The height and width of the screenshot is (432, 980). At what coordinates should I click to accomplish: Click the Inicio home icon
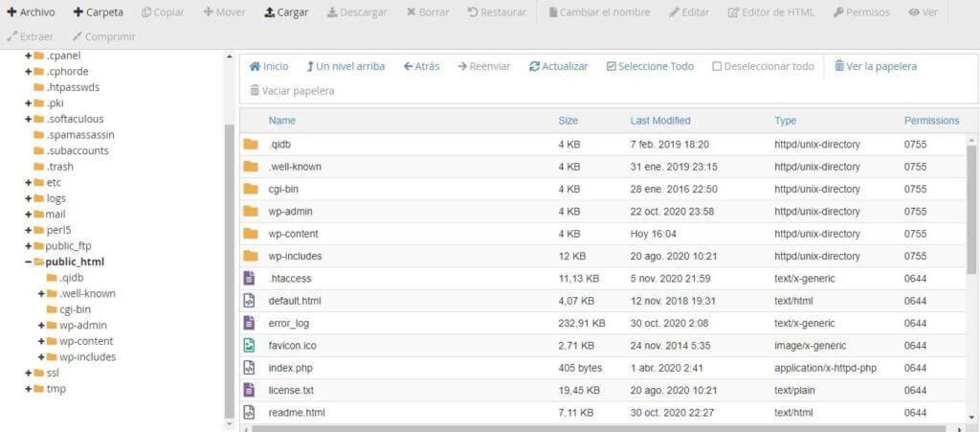(x=255, y=66)
